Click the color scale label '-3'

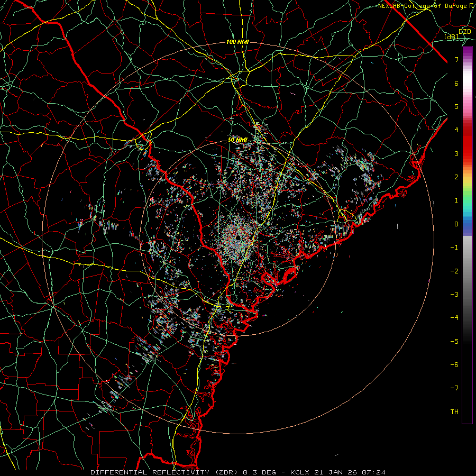point(454,295)
